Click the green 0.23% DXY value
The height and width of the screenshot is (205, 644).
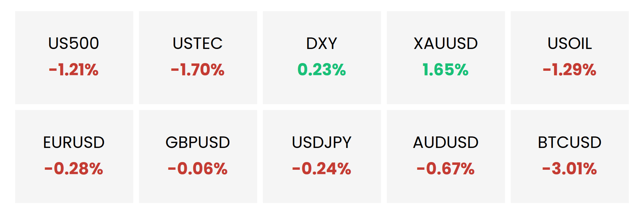(322, 70)
